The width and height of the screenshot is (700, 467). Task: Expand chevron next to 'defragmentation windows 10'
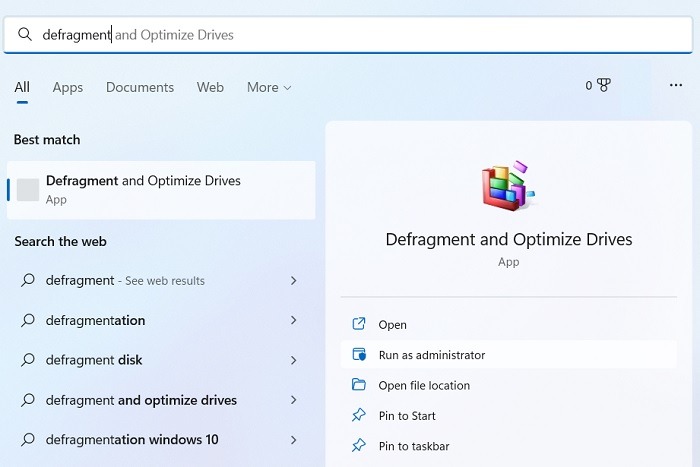(x=293, y=440)
